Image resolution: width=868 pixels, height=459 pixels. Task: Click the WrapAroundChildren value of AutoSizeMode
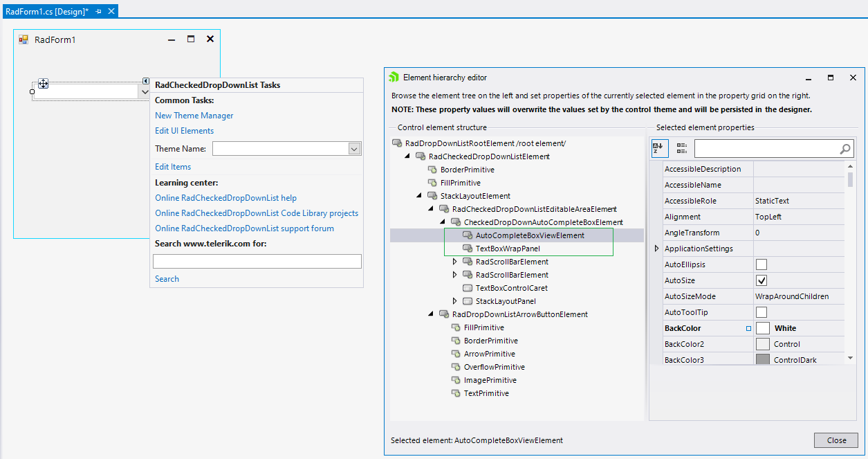[792, 296]
